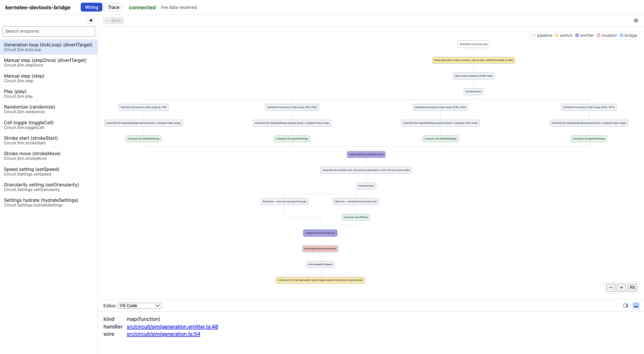Click the kernelee-devtools-bridge title

coord(38,8)
